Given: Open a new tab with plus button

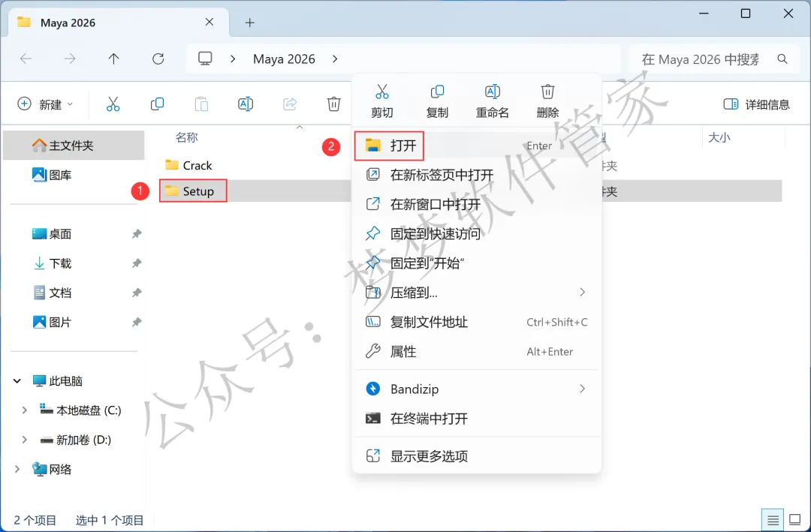Looking at the screenshot, I should pos(250,23).
